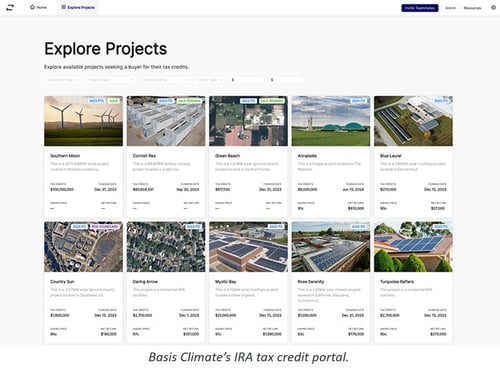Click the Green Beach project title

(x=227, y=156)
